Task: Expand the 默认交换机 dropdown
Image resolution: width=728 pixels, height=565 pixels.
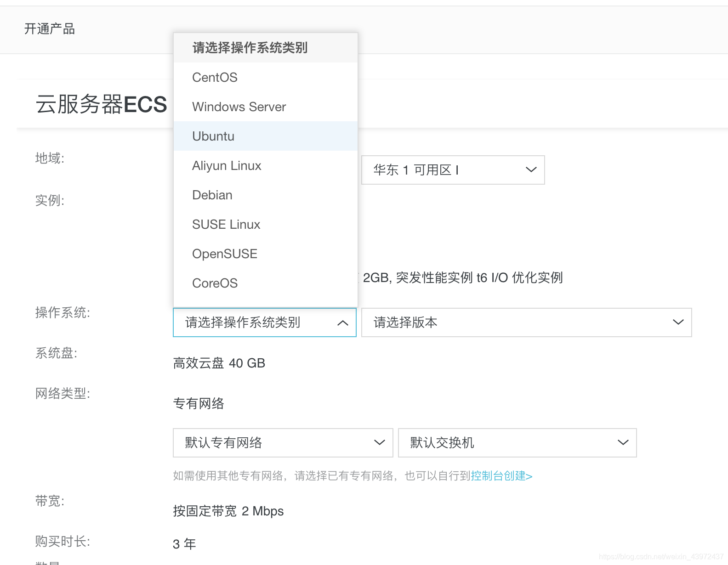Action: click(x=518, y=443)
